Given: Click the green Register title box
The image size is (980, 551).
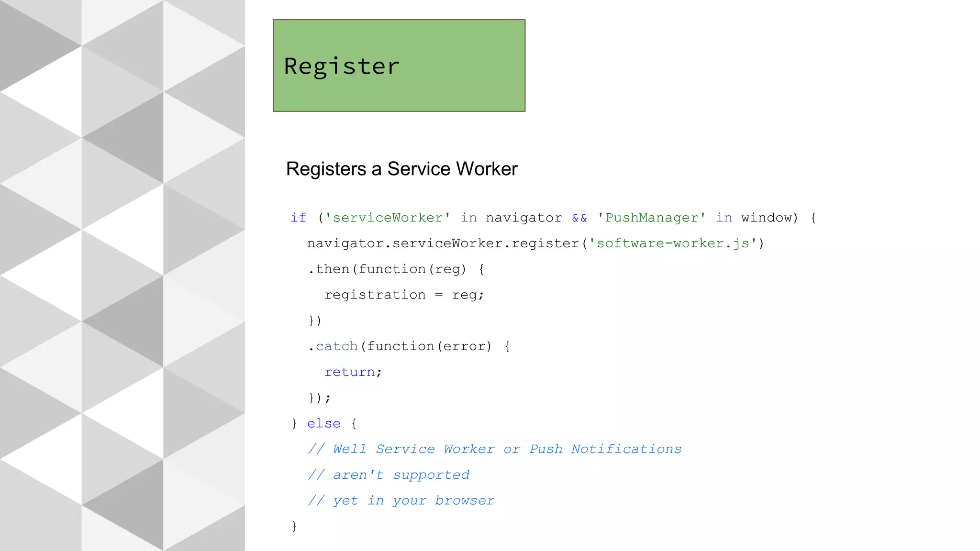Looking at the screenshot, I should tap(399, 66).
